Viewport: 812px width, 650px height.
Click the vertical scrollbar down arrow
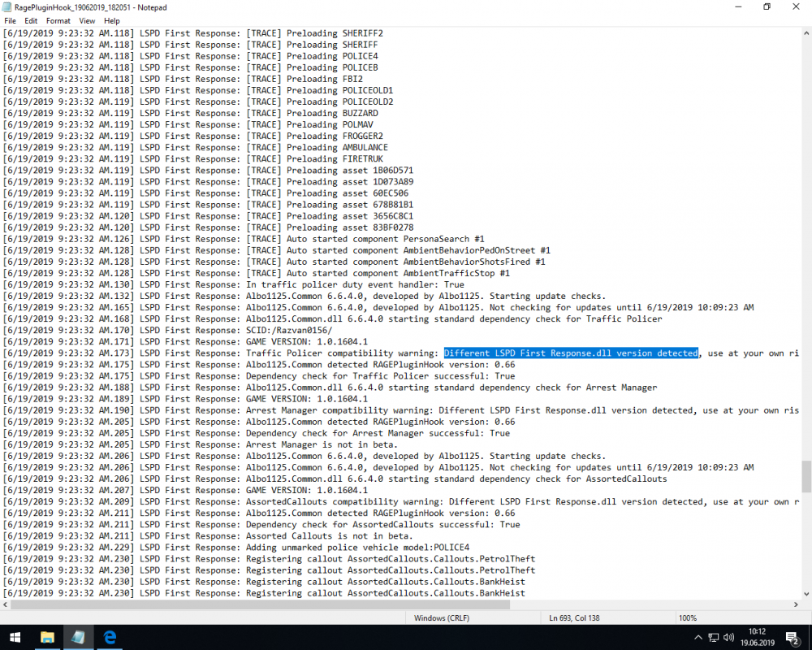coord(806,594)
